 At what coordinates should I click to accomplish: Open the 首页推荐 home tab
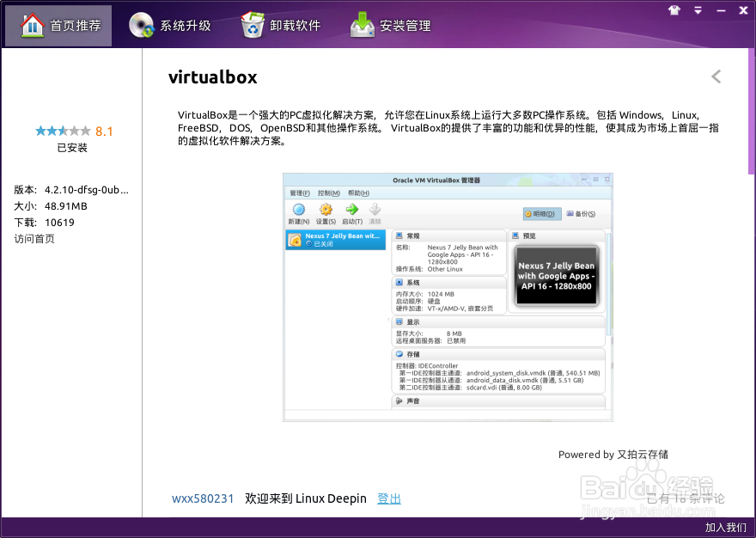tap(58, 26)
